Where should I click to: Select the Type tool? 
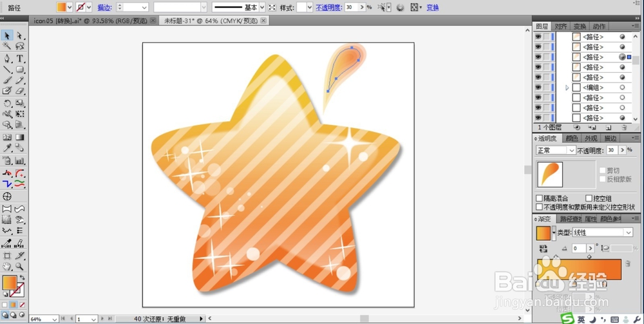[x=20, y=59]
